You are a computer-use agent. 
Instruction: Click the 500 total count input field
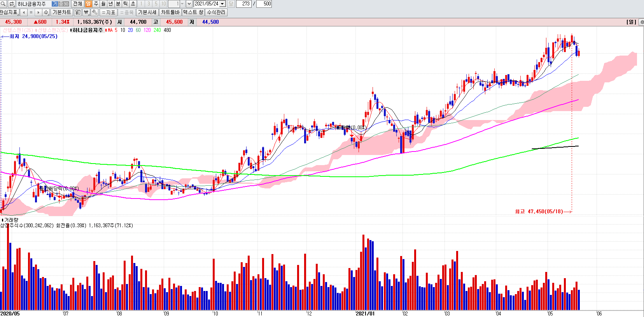[264, 4]
